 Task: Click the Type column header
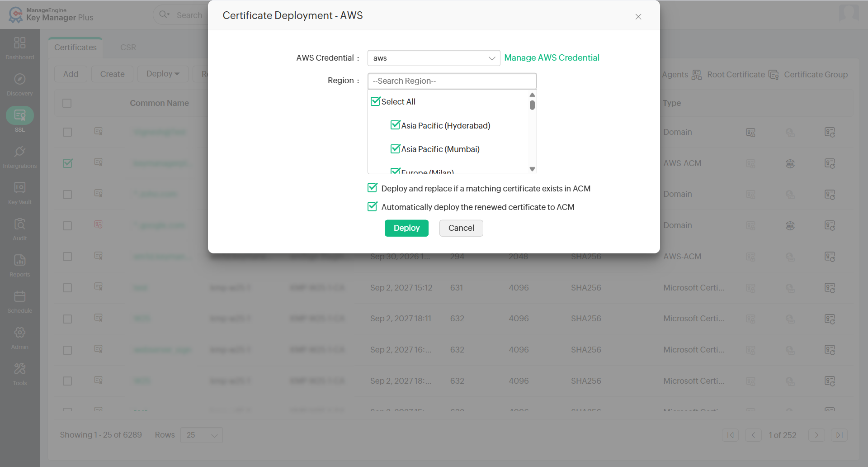672,103
